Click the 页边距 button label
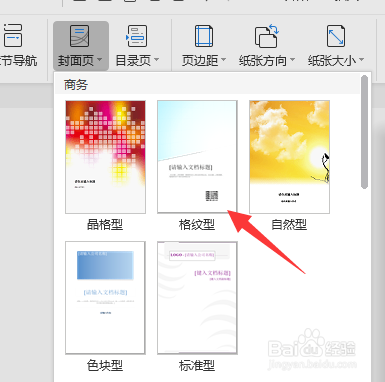The height and width of the screenshot is (382, 385). [200, 61]
